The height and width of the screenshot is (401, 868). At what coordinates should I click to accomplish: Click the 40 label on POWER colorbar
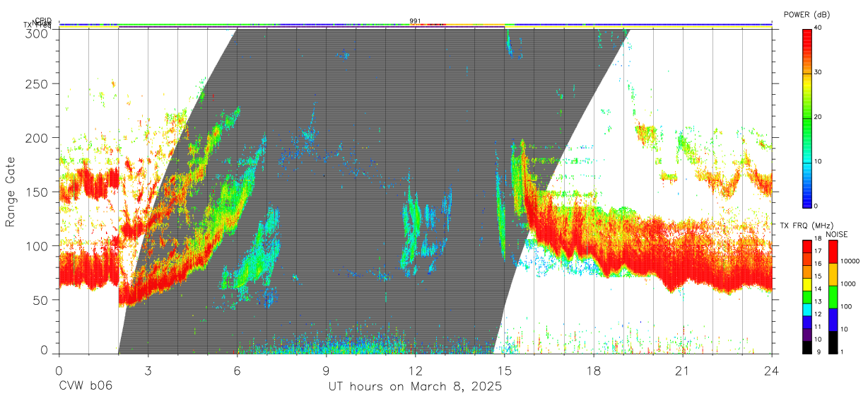[x=819, y=28]
